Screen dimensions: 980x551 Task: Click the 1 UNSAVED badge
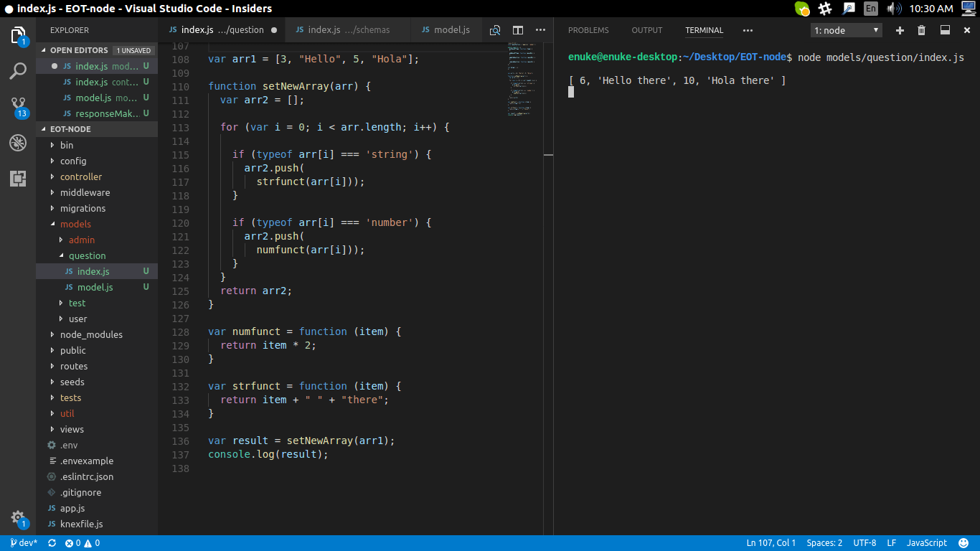(134, 50)
